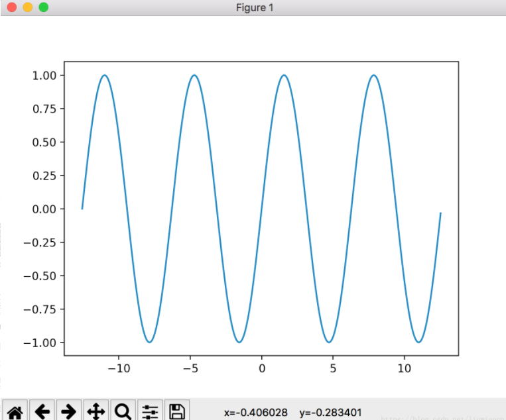The image size is (506, 420).
Task: Go back to the previous view
Action: pos(42,411)
